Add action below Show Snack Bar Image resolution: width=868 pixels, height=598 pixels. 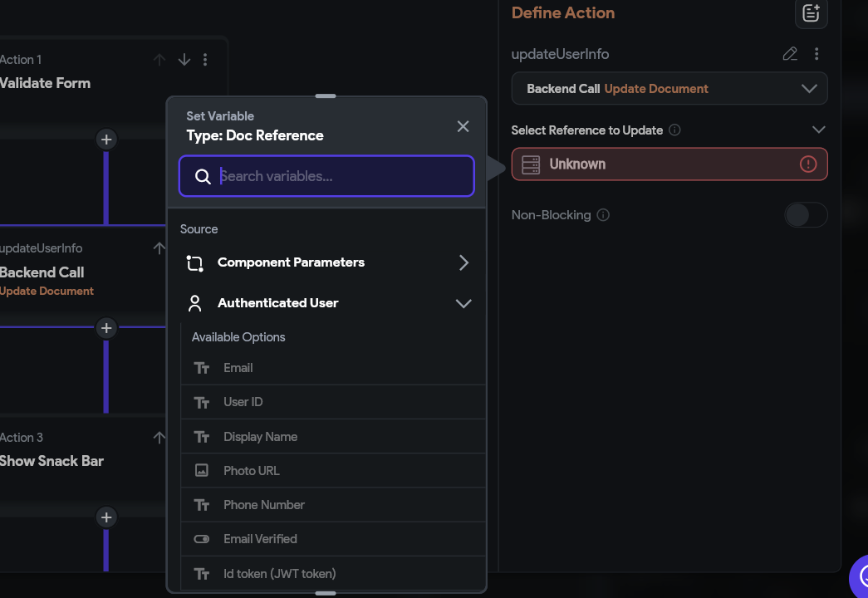pos(106,517)
